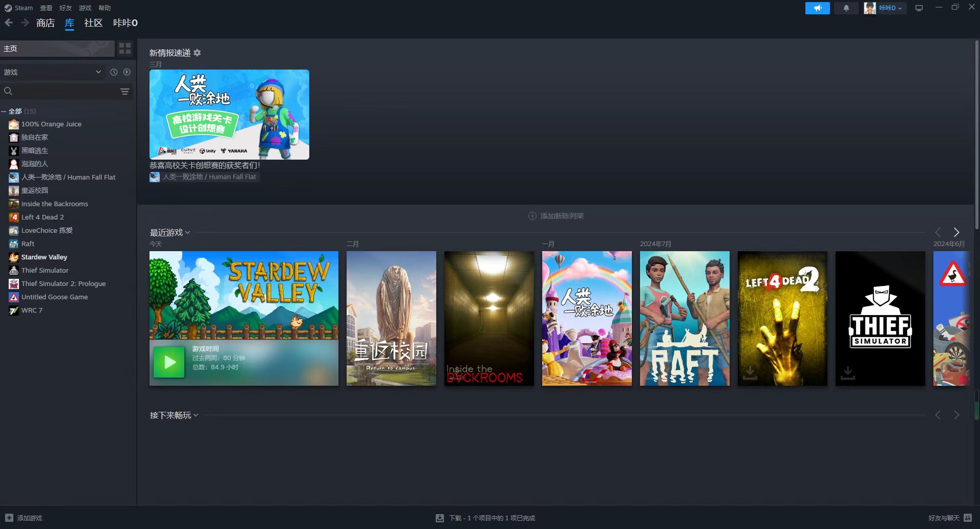Collapse the 全部 (15) game list

pyautogui.click(x=4, y=111)
